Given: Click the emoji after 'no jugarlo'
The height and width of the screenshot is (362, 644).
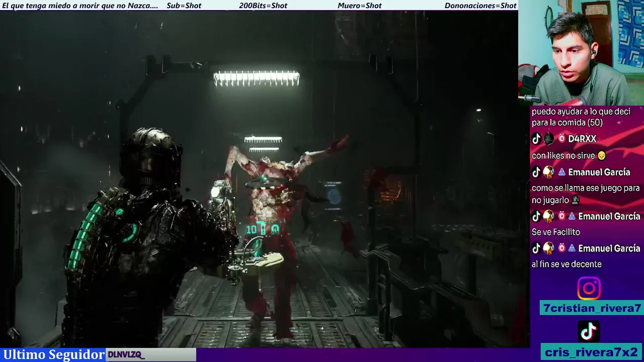Looking at the screenshot, I should click(576, 200).
